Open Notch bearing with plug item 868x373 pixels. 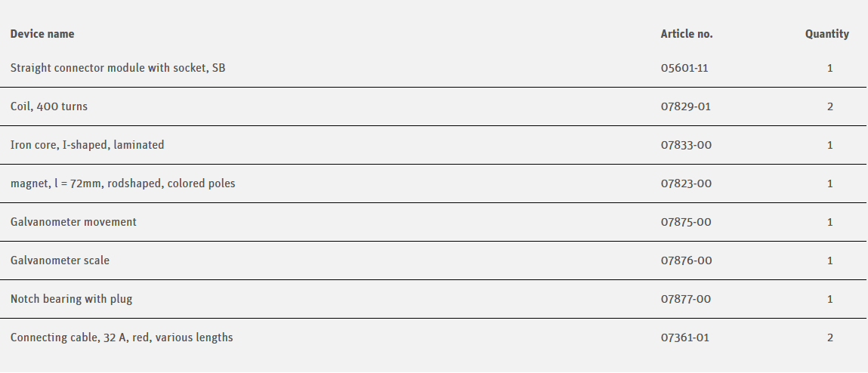tap(71, 299)
